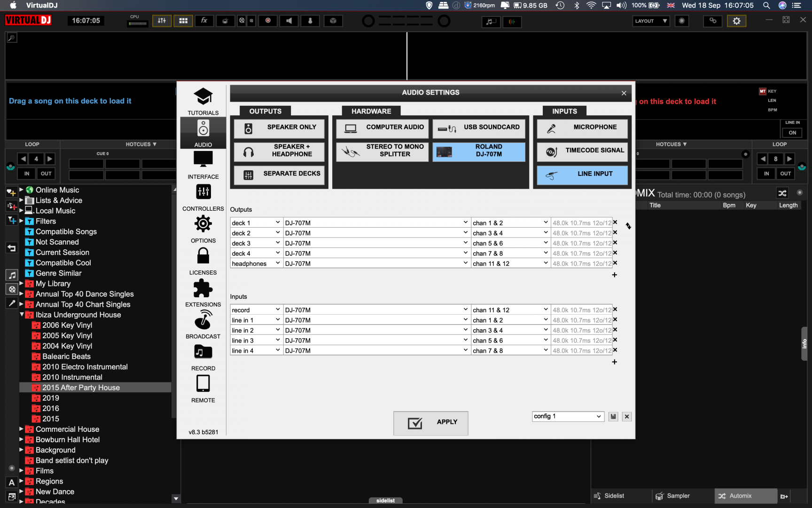Toggle the karaoke microphone file type icon
This screenshot has height=508, width=812.
pyautogui.click(x=12, y=303)
